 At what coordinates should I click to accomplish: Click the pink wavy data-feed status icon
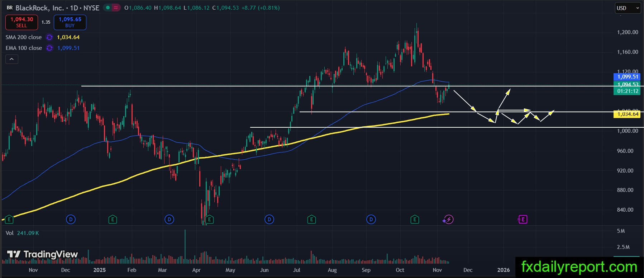116,8
